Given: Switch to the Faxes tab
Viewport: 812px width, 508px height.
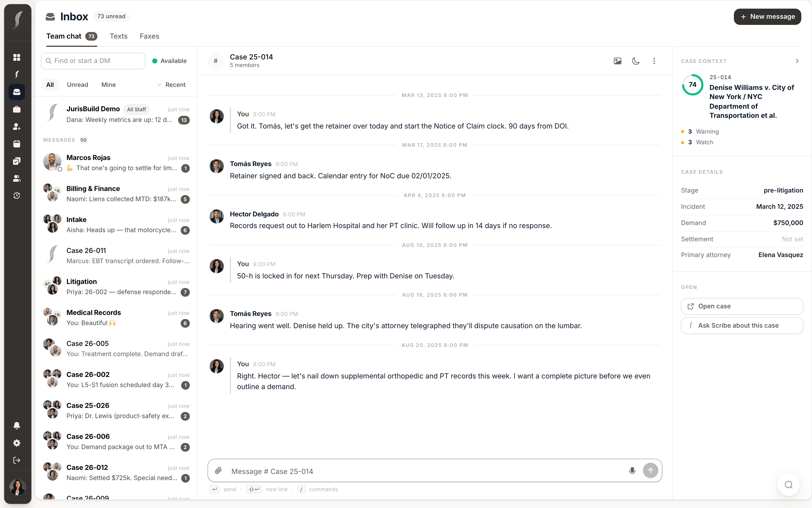Looking at the screenshot, I should click(149, 36).
